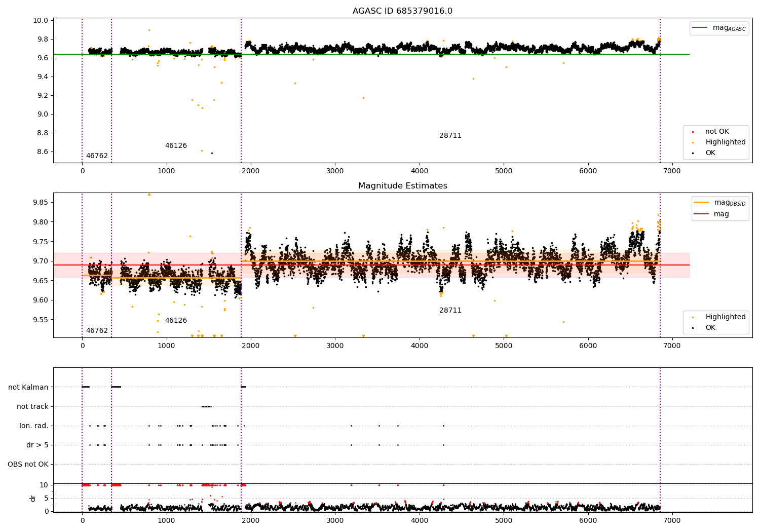Click 'Highlighted' legend entry in the top plot
This screenshot has width=760, height=532.
click(x=726, y=142)
